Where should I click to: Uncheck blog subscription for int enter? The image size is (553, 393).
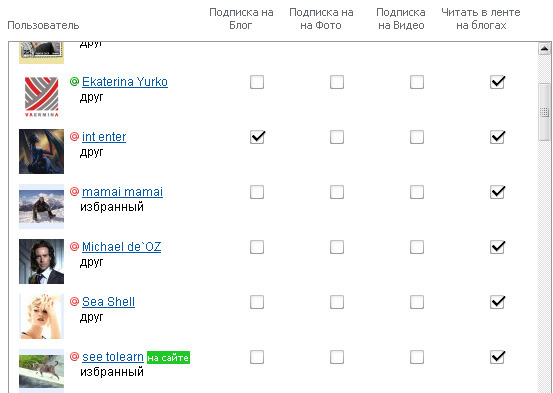pyautogui.click(x=257, y=137)
